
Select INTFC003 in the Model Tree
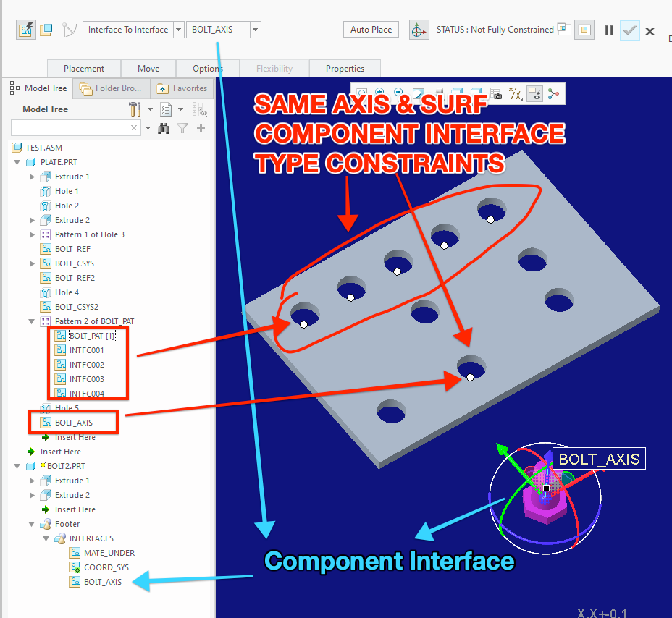87,378
